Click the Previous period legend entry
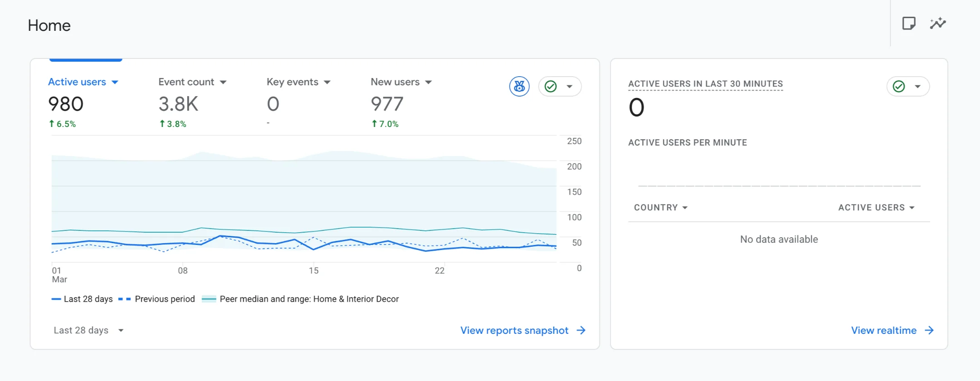The height and width of the screenshot is (381, 980). pyautogui.click(x=156, y=299)
